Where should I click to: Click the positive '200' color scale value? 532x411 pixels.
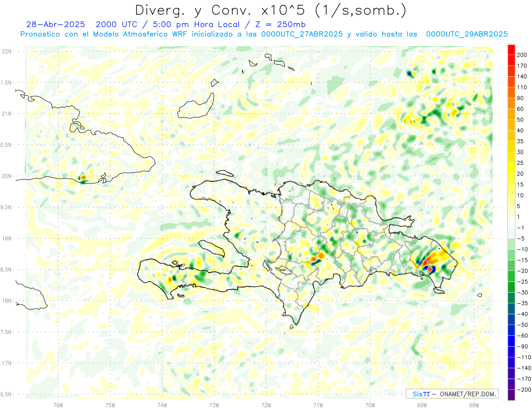521,55
